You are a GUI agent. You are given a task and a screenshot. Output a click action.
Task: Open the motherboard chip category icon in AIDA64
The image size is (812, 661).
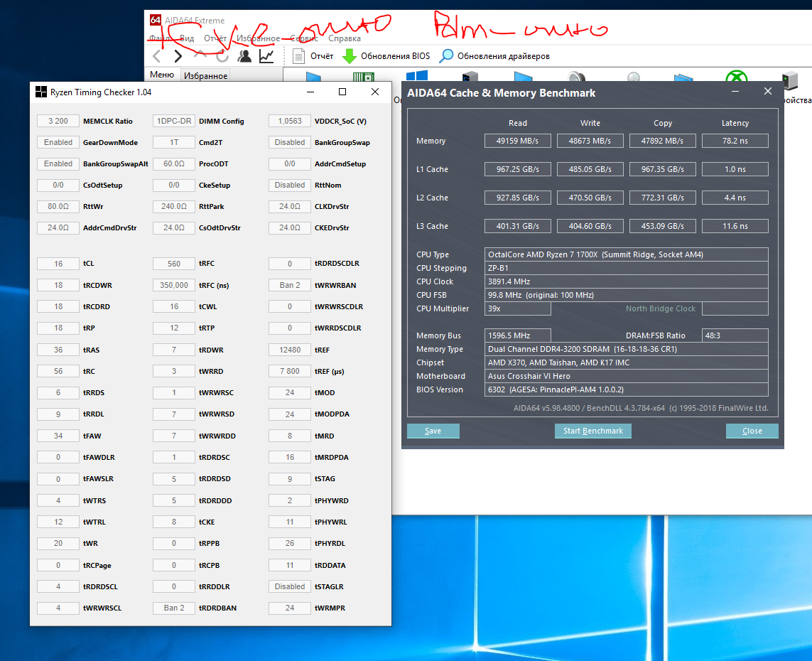pyautogui.click(x=364, y=77)
